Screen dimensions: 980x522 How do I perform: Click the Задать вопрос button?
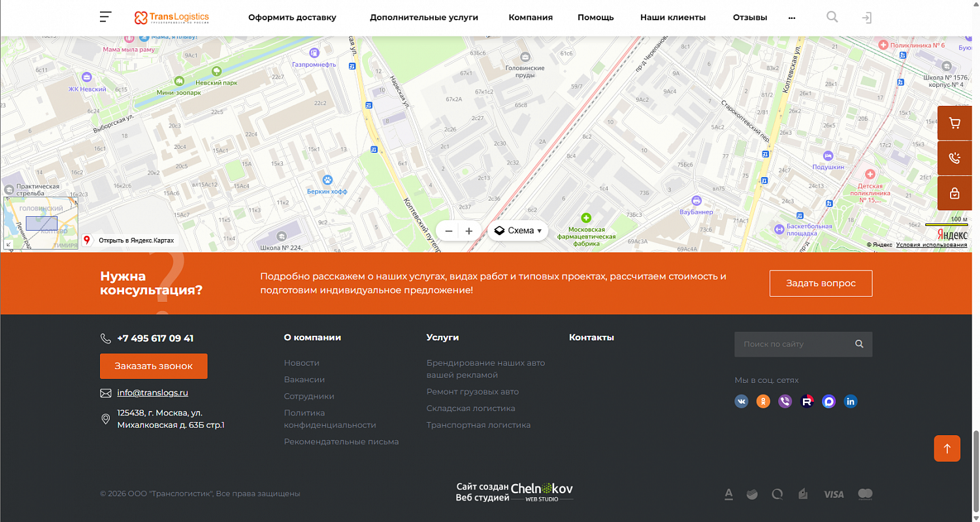point(821,284)
